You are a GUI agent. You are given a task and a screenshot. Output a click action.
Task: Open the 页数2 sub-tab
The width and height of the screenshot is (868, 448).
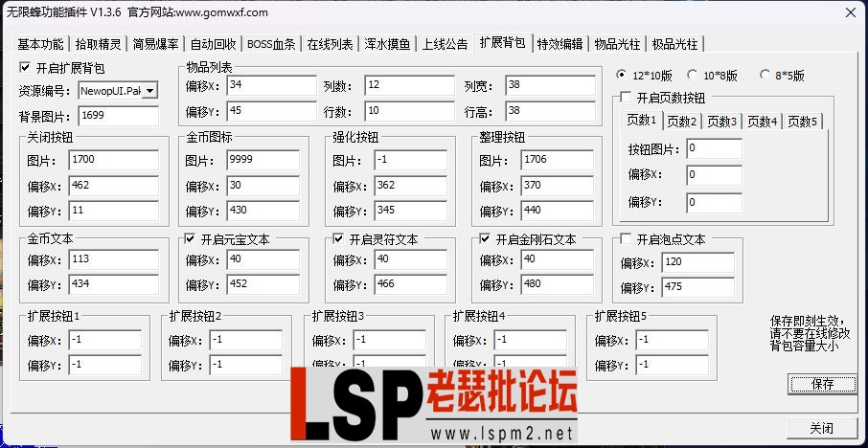(x=681, y=122)
